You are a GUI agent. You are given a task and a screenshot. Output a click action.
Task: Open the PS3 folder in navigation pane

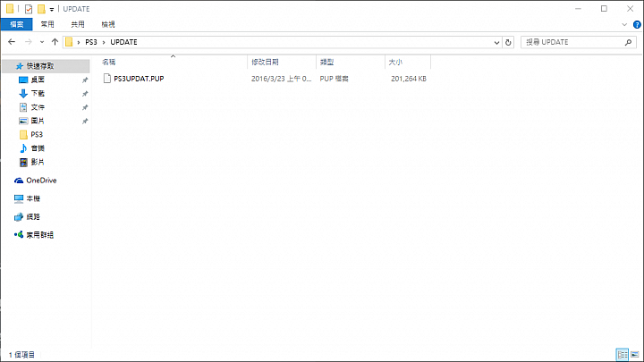pyautogui.click(x=37, y=135)
